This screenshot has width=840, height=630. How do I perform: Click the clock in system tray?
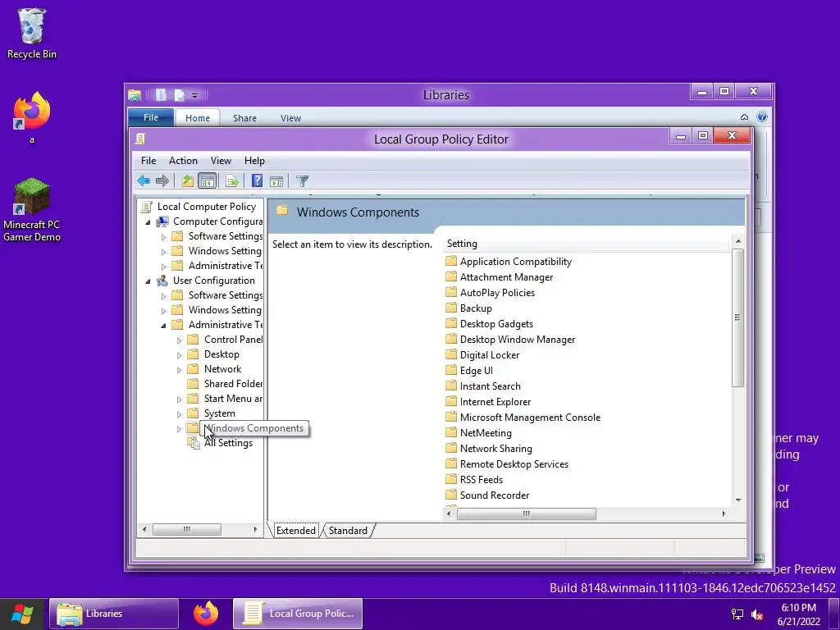coord(799,614)
